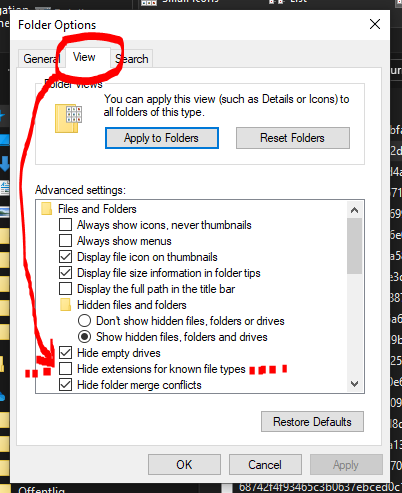Click Restore Defaults button
The image size is (402, 493).
click(x=312, y=422)
